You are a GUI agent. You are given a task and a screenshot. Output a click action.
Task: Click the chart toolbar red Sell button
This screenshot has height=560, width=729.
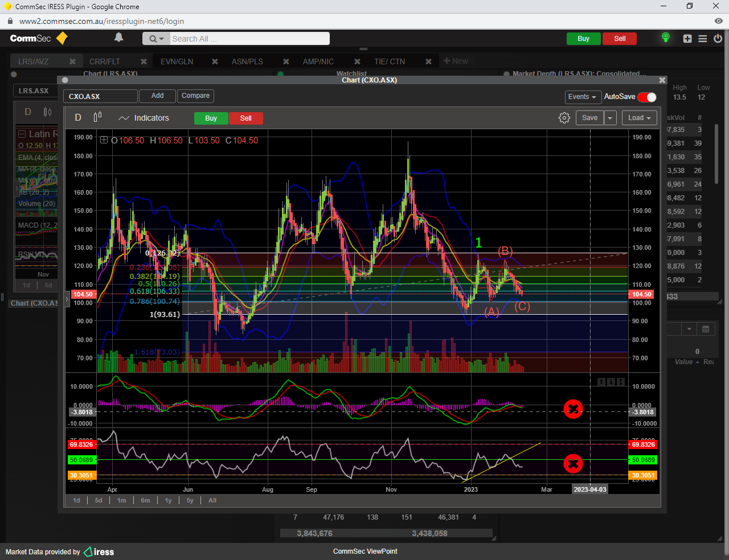pos(245,118)
